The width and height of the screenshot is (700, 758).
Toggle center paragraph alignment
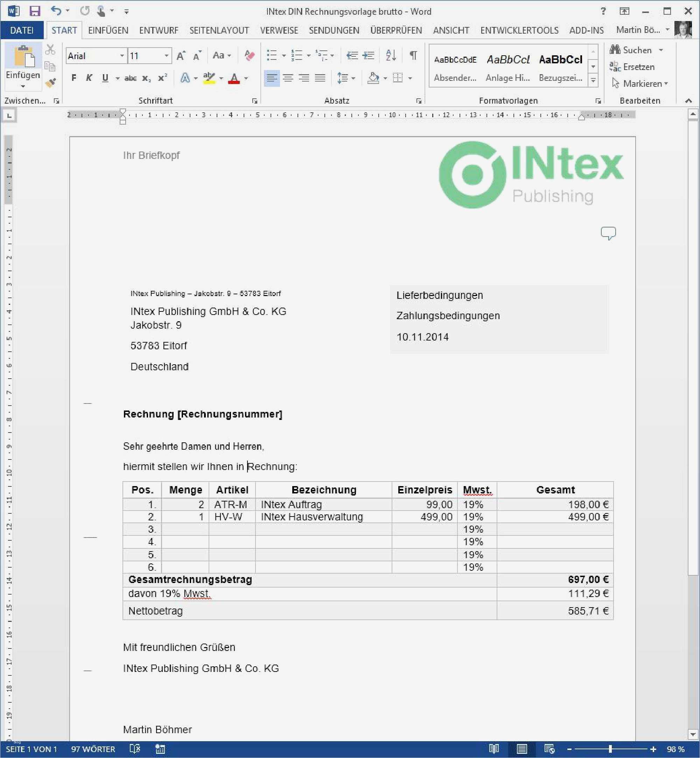point(288,78)
